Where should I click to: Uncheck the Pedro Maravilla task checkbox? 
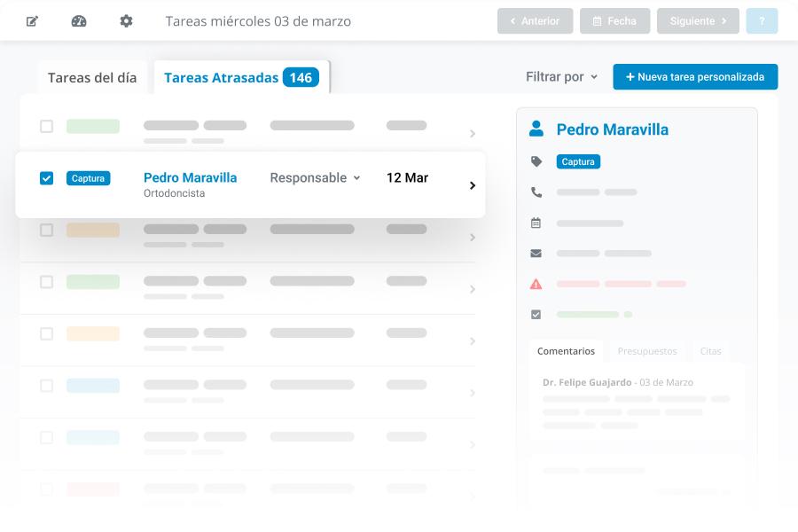[x=46, y=178]
